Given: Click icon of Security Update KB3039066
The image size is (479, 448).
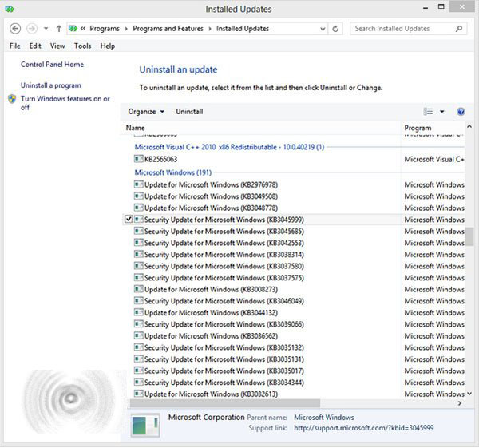Looking at the screenshot, I should [139, 324].
